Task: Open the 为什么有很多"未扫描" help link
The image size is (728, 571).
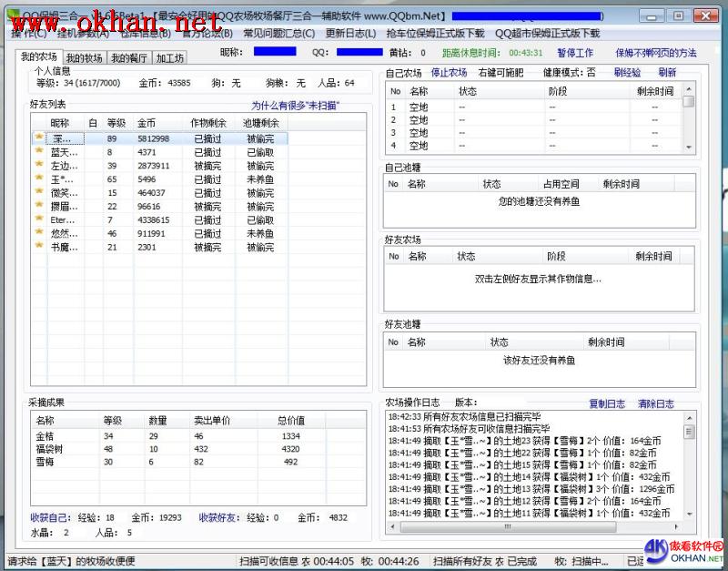Action: (x=295, y=106)
